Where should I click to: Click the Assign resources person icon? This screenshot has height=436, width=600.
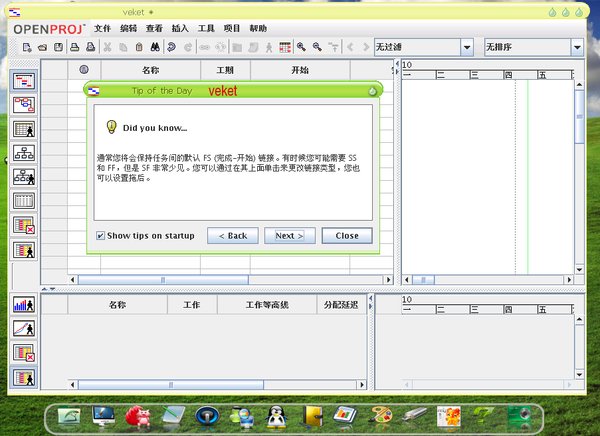click(x=269, y=47)
